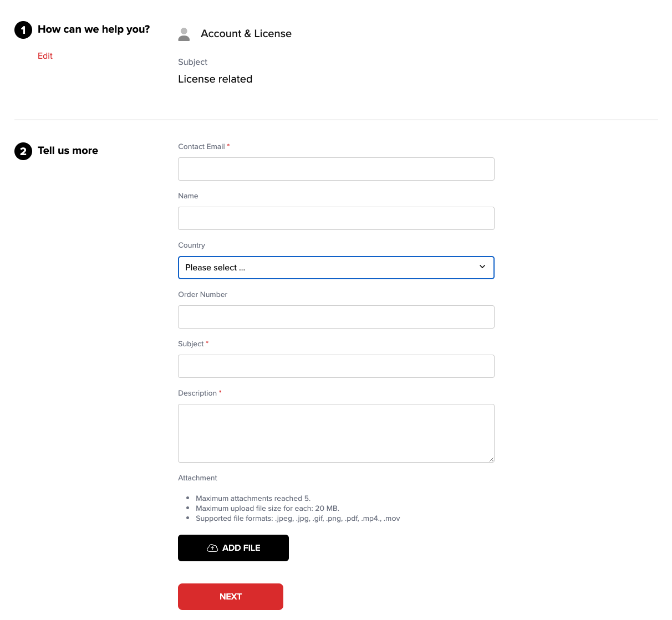
Task: Focus the Contact Email input field
Action: 336,169
